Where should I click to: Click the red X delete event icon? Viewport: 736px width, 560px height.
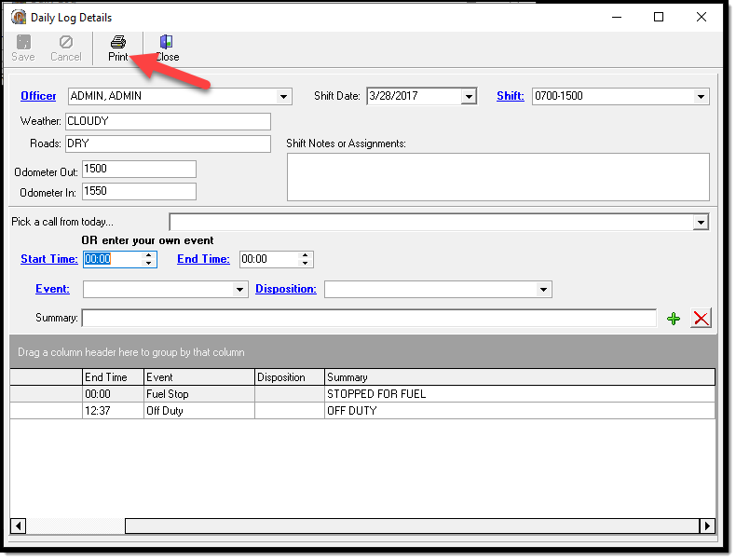coord(701,319)
